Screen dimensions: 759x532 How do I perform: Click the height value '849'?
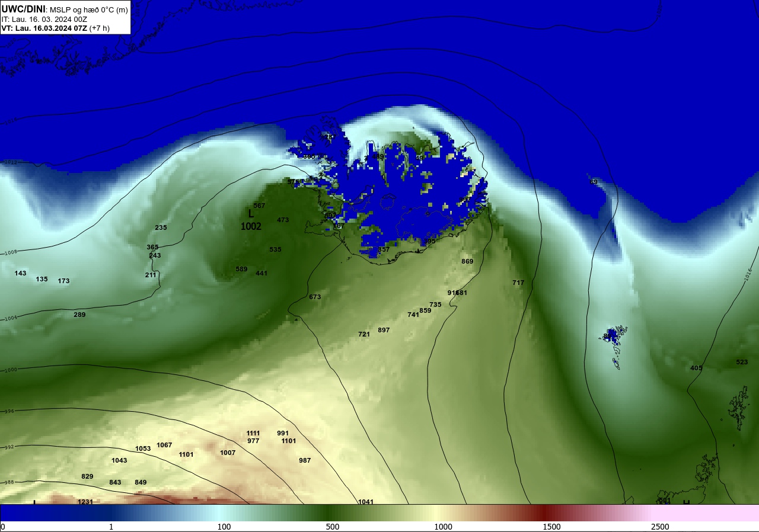pos(141,482)
